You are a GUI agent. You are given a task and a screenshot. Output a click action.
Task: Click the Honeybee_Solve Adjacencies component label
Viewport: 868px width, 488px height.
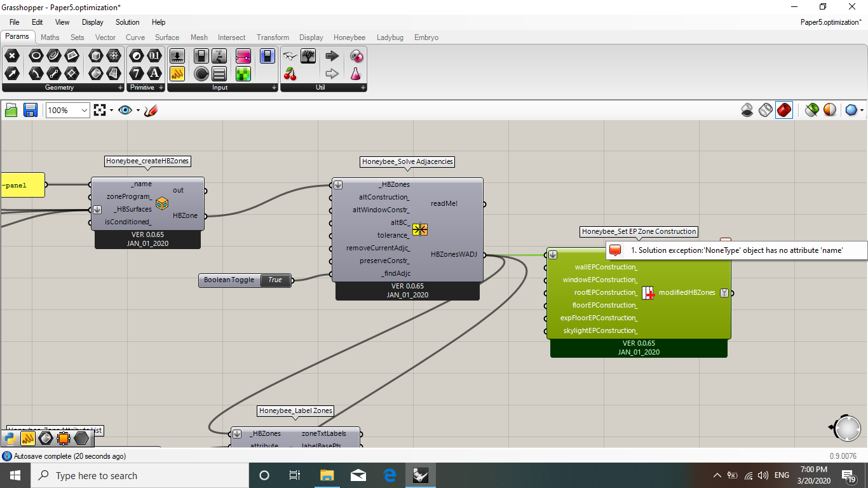tap(407, 162)
